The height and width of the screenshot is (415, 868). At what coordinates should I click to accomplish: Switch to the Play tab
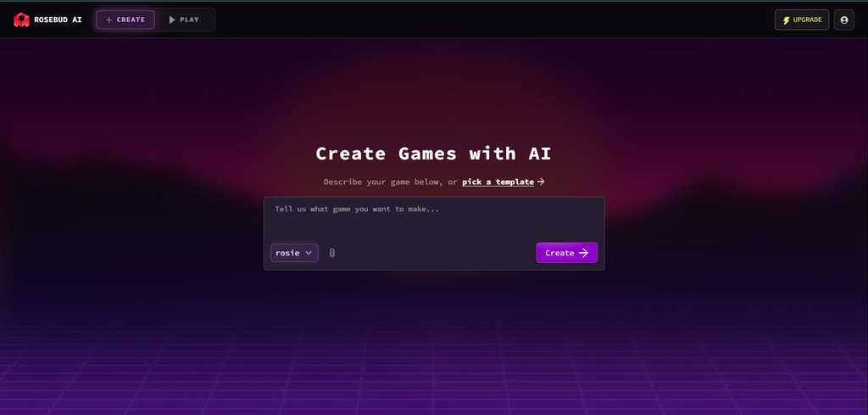tap(184, 20)
